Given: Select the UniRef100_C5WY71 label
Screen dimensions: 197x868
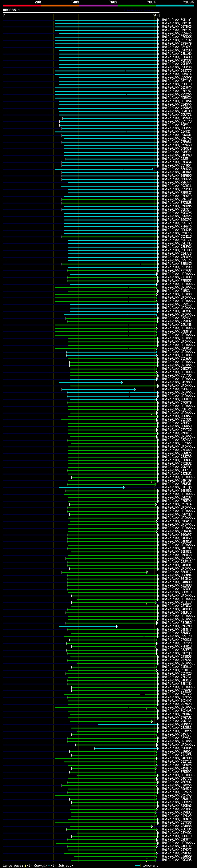Looking at the screenshot, I should click(177, 115).
